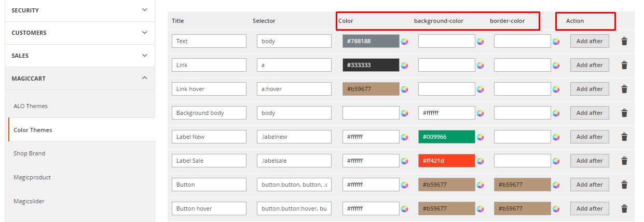Click the #009966 green background-color swatch
Viewport: 644px width, 222px height.
(x=446, y=137)
